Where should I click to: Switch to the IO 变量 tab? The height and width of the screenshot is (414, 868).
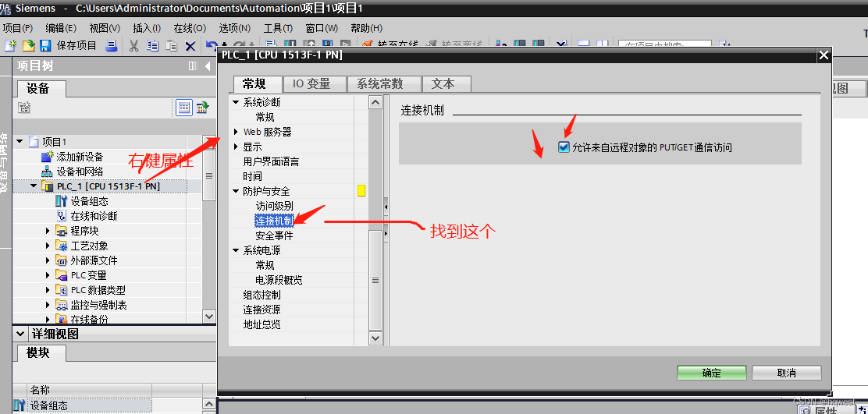pos(315,84)
